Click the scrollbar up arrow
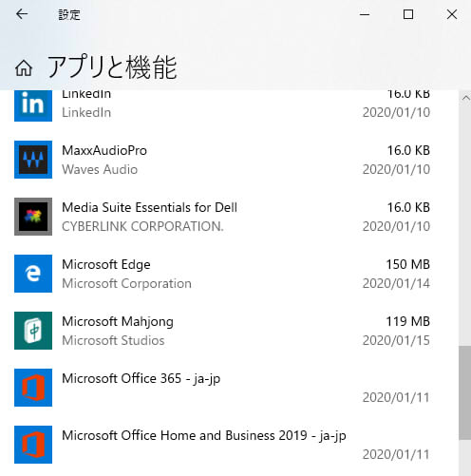 (x=465, y=98)
